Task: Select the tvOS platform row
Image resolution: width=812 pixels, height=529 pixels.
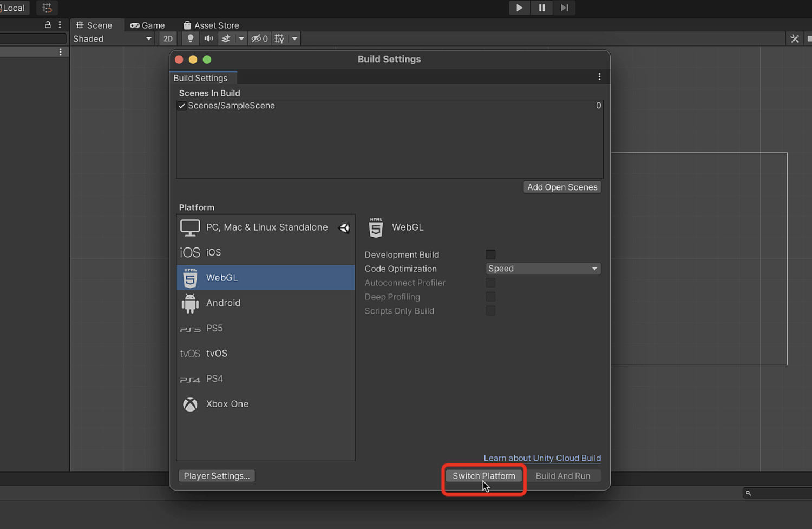Action: [x=266, y=354]
